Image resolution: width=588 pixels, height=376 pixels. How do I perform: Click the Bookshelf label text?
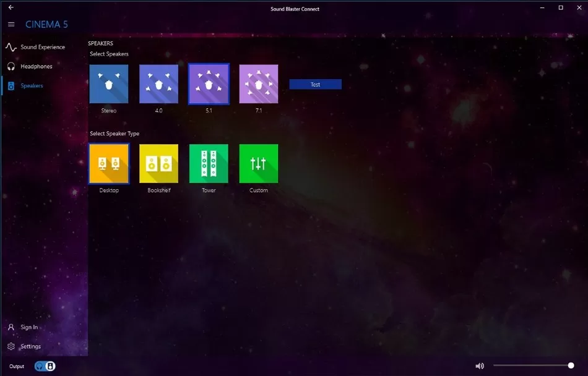point(159,190)
